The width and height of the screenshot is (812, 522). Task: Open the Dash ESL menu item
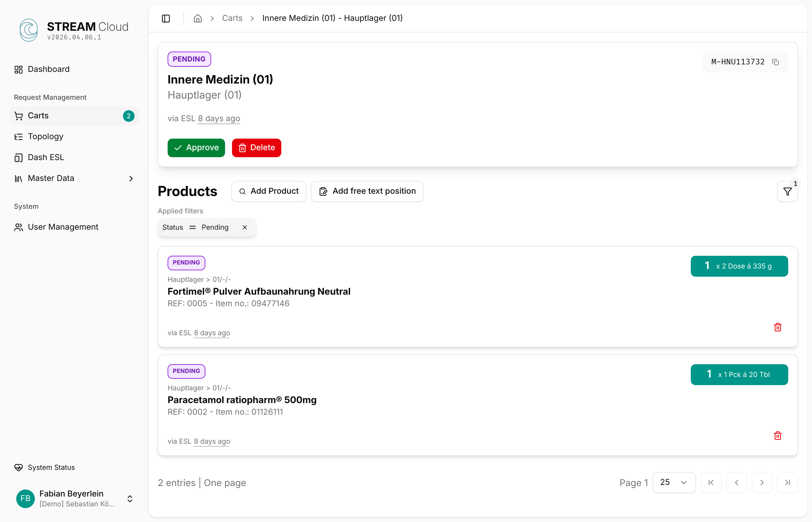click(x=46, y=157)
